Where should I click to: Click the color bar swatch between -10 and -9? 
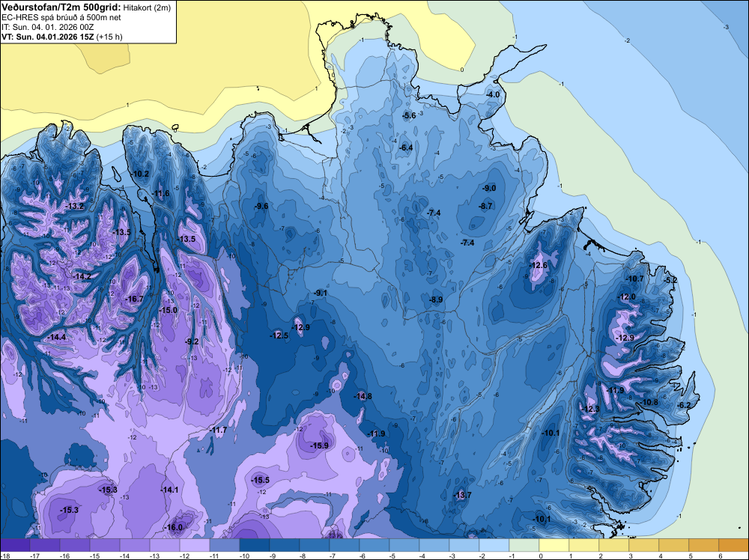coord(255,545)
